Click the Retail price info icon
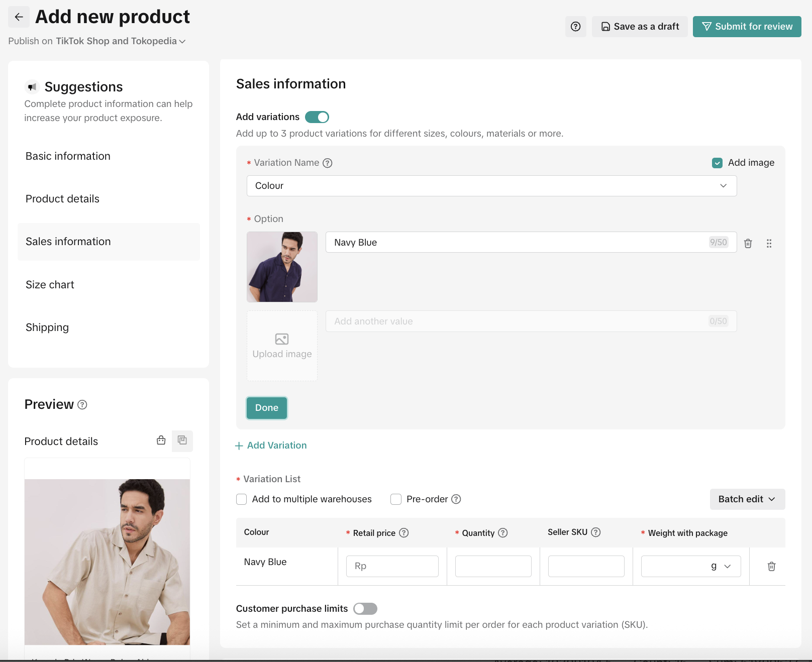This screenshot has width=812, height=662. (x=404, y=533)
